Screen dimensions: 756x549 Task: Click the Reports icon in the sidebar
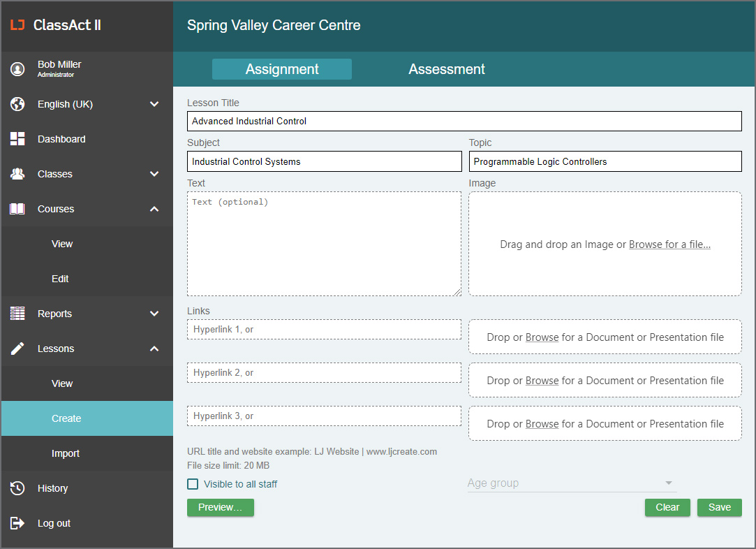coord(17,313)
